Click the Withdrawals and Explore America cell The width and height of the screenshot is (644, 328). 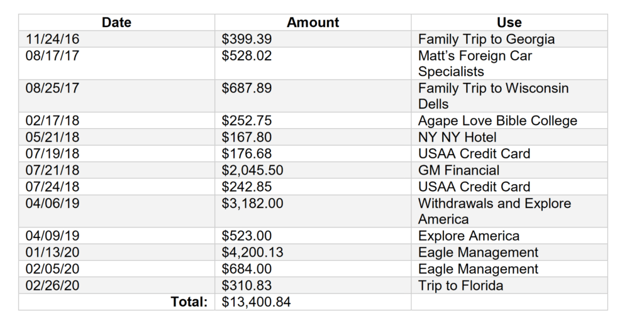[509, 211]
